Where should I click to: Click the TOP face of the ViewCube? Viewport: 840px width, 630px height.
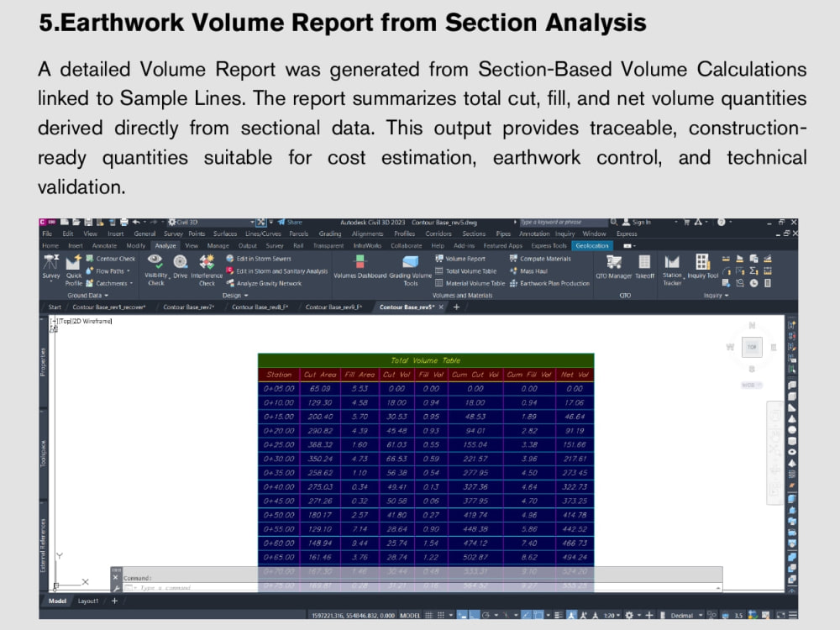click(752, 347)
